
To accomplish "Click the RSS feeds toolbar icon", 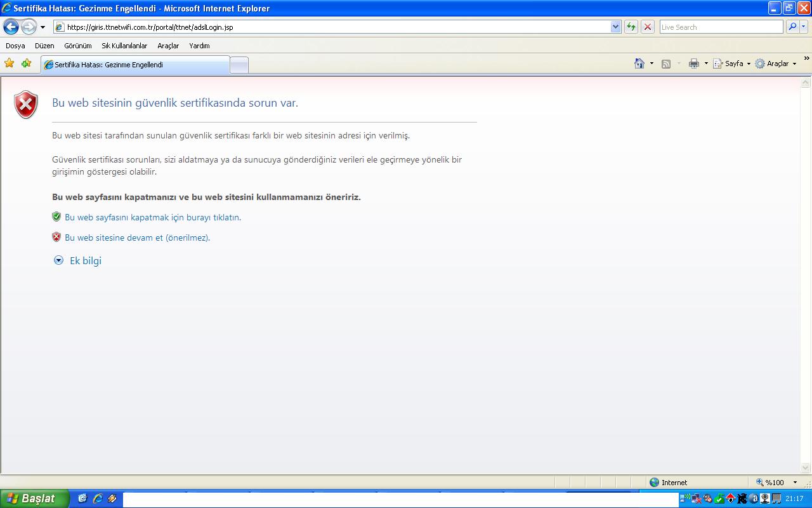I will [666, 63].
